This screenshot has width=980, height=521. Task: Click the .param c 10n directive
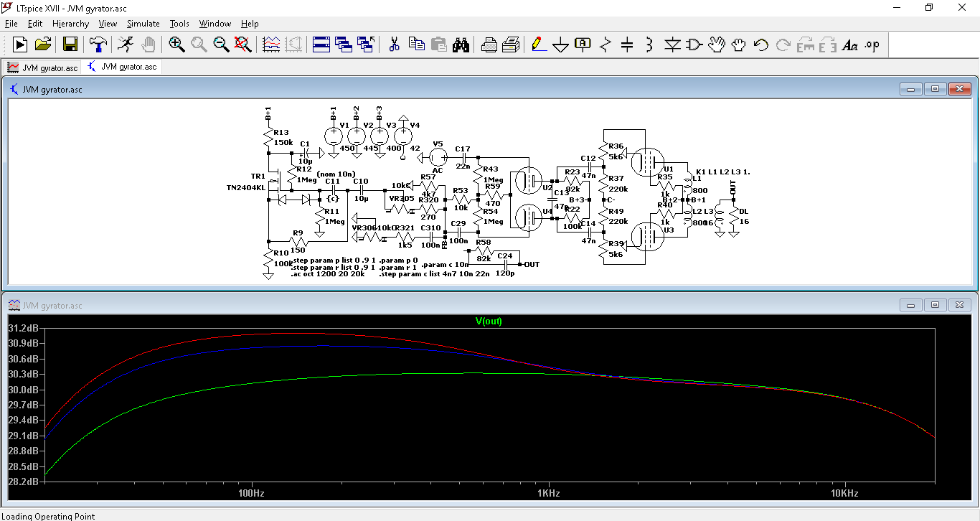tap(445, 265)
